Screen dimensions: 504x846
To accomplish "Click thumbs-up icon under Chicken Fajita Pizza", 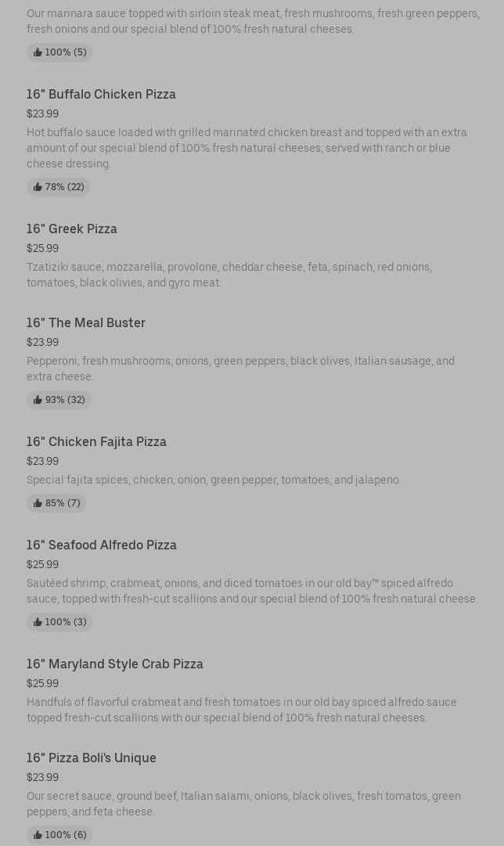I will coord(38,503).
